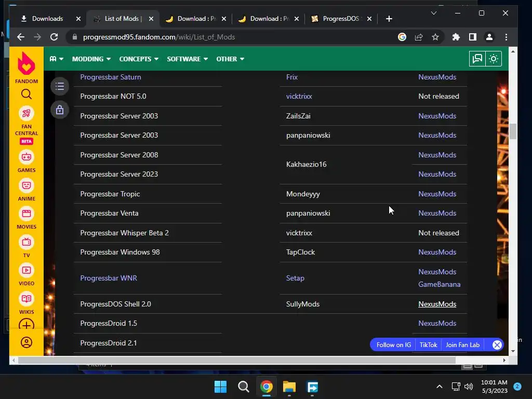Open Chrome side panel icon
Screen dimensions: 532x399
click(473, 37)
